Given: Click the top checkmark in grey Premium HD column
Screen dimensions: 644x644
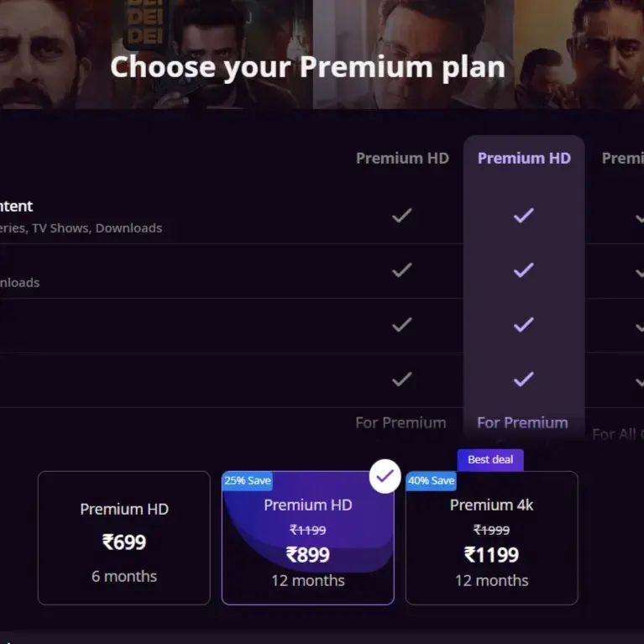Looking at the screenshot, I should tap(402, 216).
